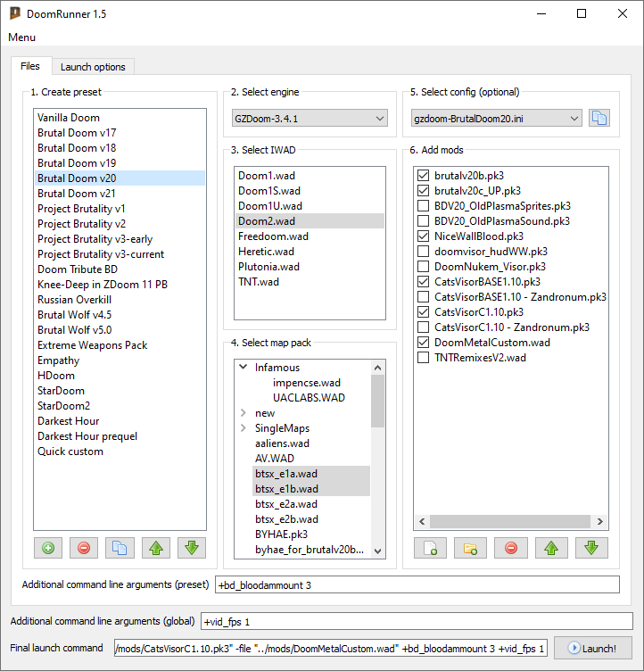Clone the selected preset
Image resolution: width=644 pixels, height=671 pixels.
coord(120,548)
